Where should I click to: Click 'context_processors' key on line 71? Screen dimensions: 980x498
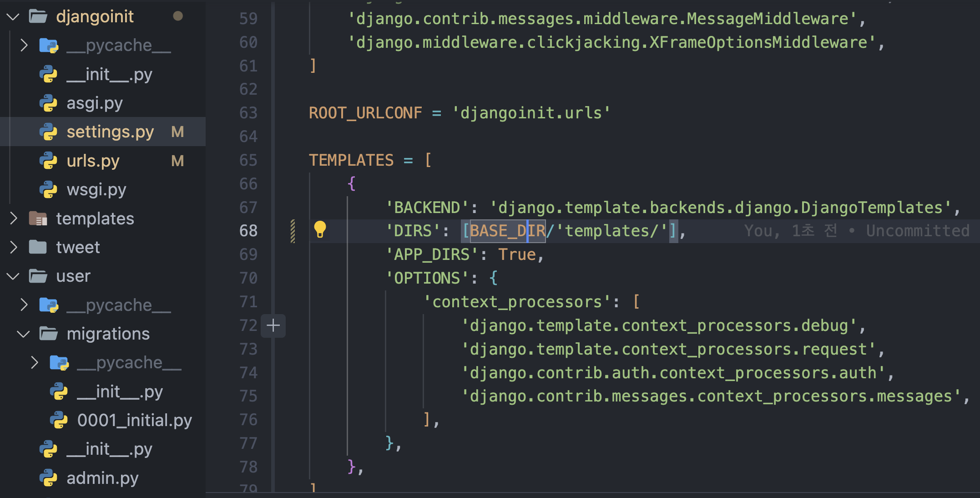(516, 302)
